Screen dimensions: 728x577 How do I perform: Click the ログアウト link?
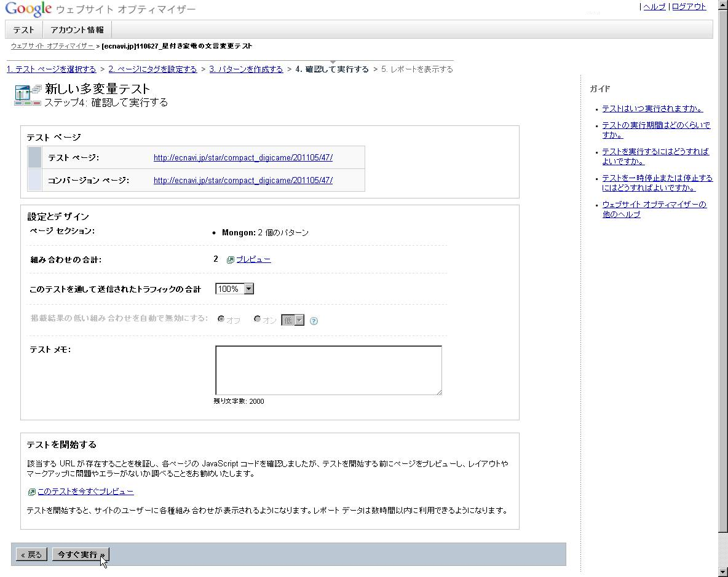pos(689,7)
